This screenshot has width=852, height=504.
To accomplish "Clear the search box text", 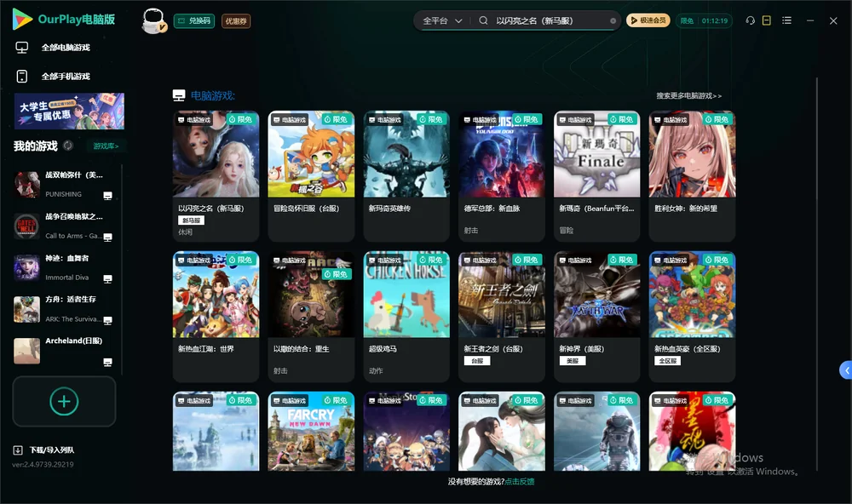I will point(613,21).
